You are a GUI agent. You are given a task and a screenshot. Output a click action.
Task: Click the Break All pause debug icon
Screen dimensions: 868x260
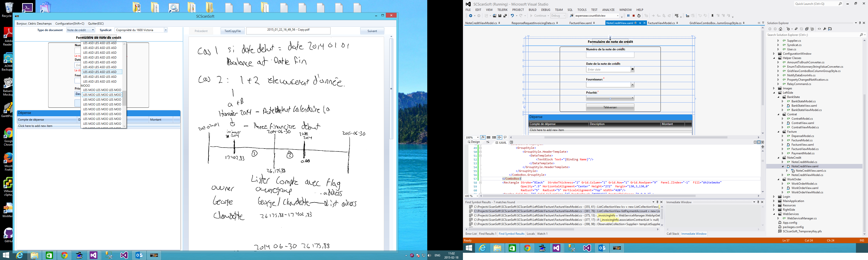[628, 16]
